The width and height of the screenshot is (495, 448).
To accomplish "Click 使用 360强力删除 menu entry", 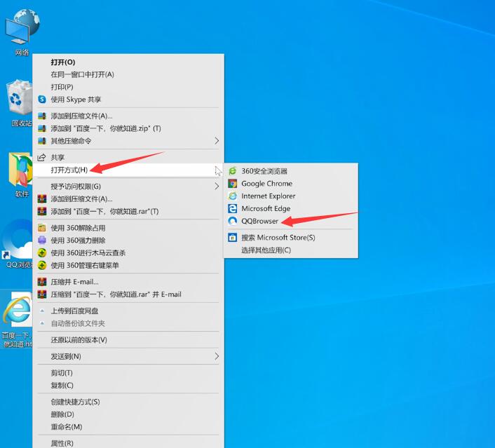I will click(77, 240).
